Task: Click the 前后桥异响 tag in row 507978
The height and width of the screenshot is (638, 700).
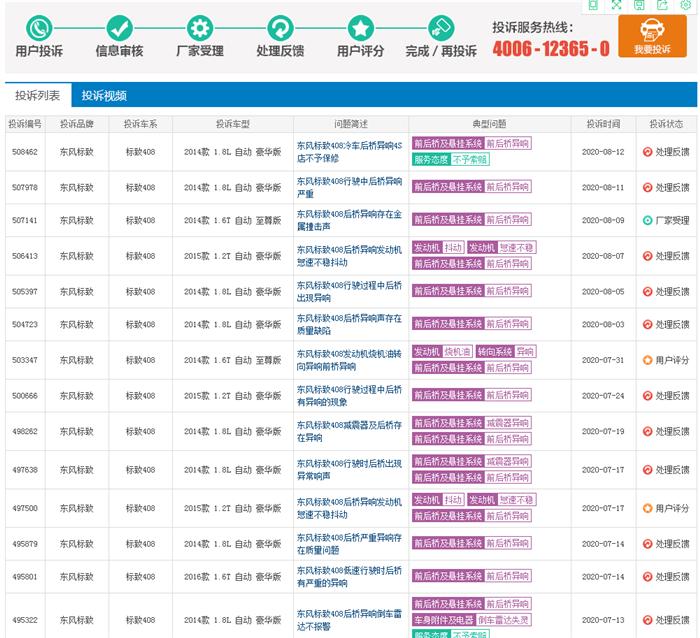Action: click(471, 187)
